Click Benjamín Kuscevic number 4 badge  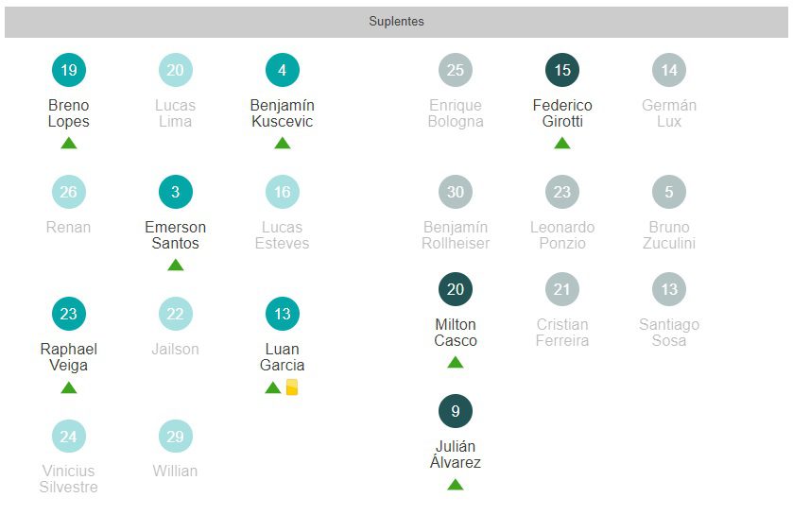pos(283,70)
